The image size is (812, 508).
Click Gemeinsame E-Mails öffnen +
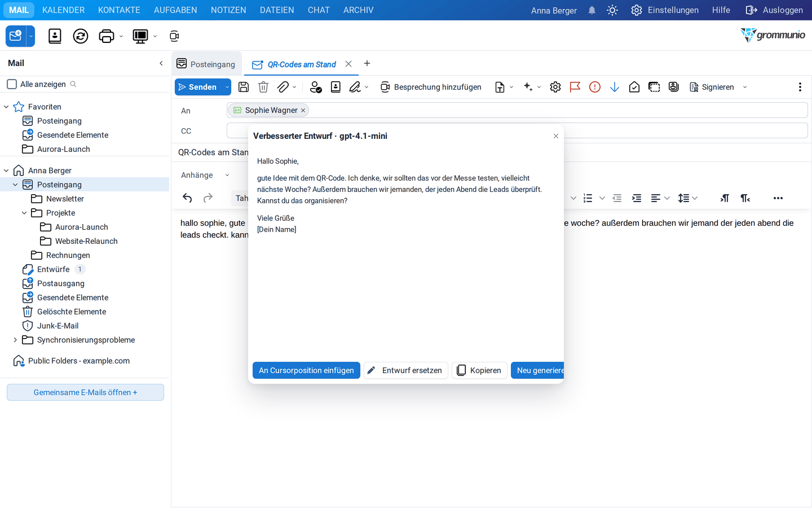85,392
